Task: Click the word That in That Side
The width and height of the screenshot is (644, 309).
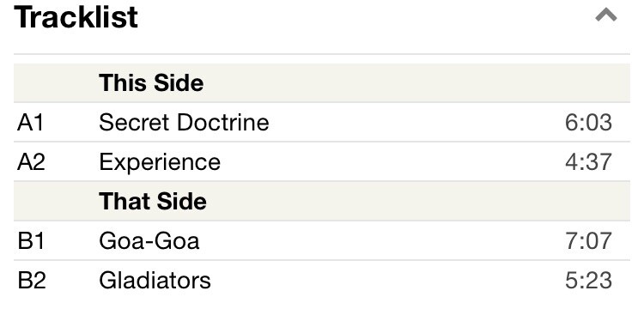Action: point(125,201)
